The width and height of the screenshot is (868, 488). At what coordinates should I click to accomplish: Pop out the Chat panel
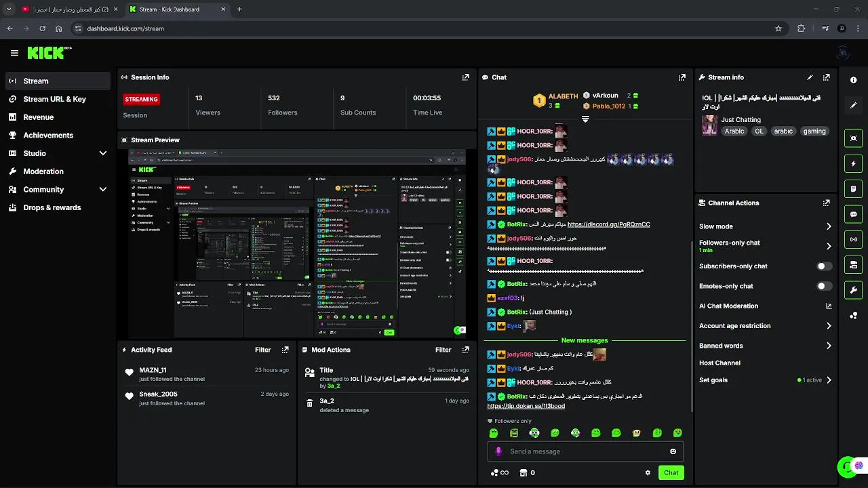coord(682,77)
